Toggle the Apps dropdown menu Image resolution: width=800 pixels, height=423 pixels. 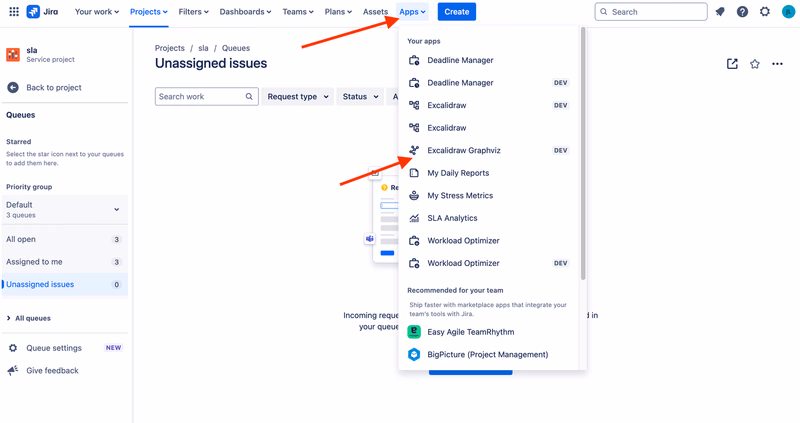(412, 12)
